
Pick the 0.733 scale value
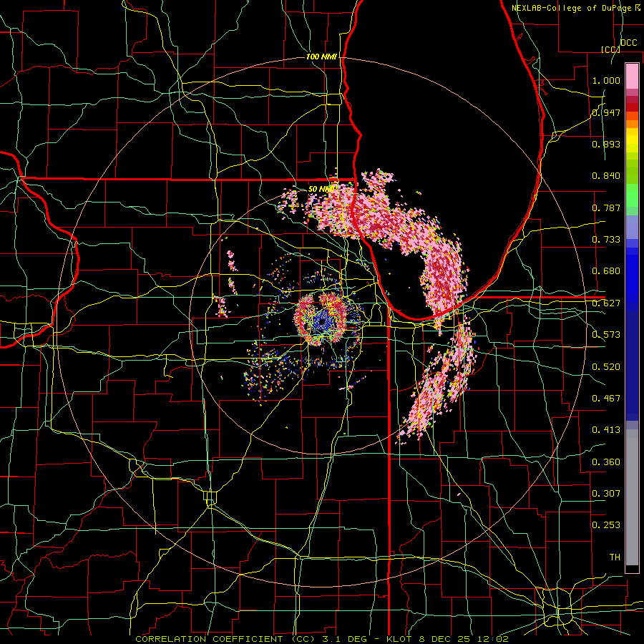point(606,240)
